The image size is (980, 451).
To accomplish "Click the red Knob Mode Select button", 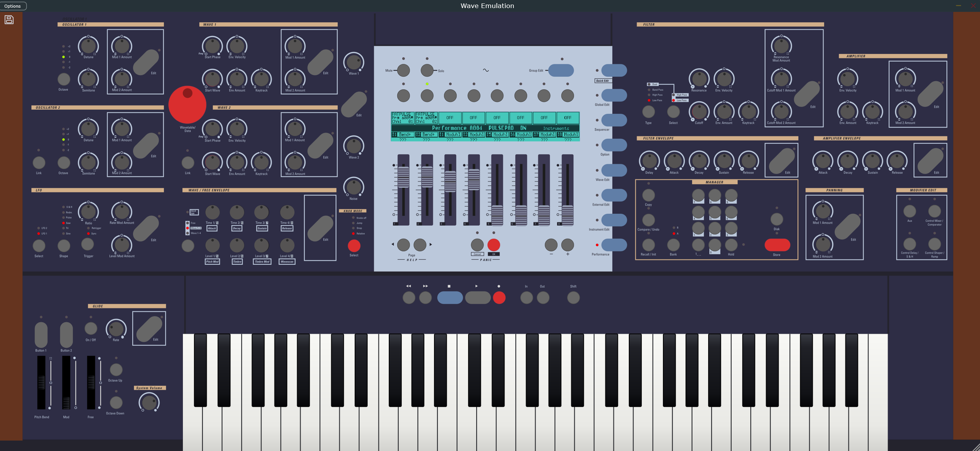I will point(354,246).
